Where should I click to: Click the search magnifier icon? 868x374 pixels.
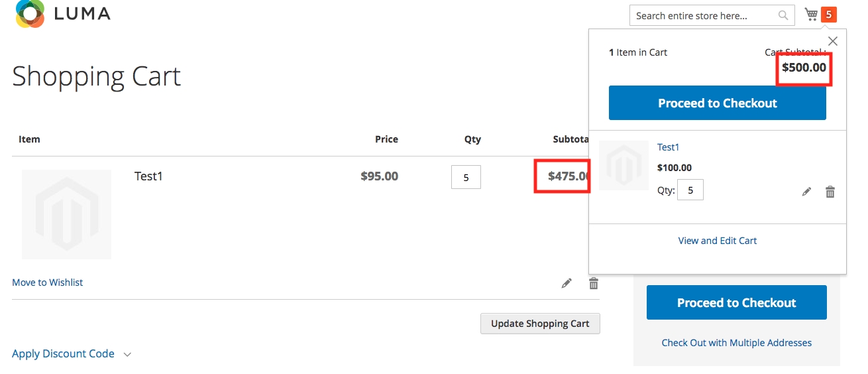[x=783, y=15]
